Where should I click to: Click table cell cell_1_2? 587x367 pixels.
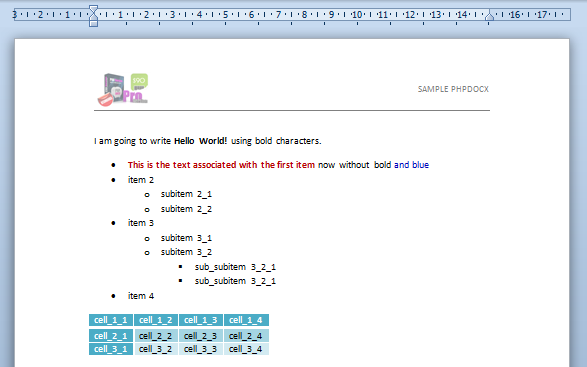point(156,320)
